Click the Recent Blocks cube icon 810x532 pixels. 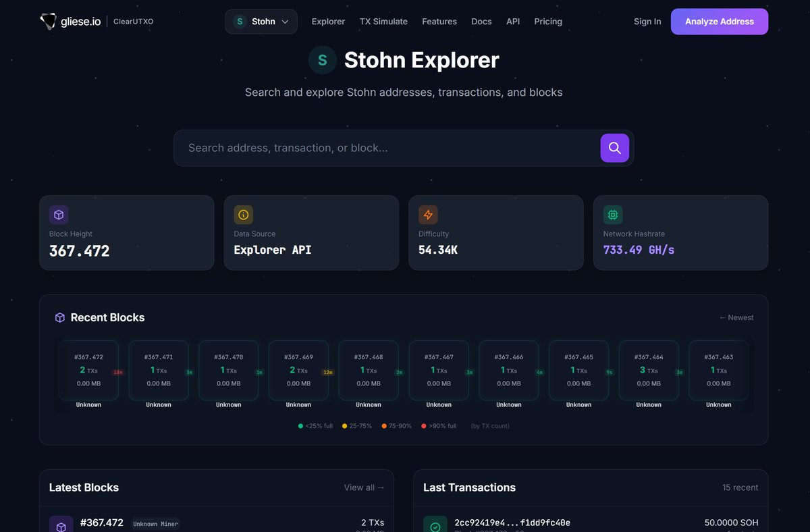click(60, 317)
